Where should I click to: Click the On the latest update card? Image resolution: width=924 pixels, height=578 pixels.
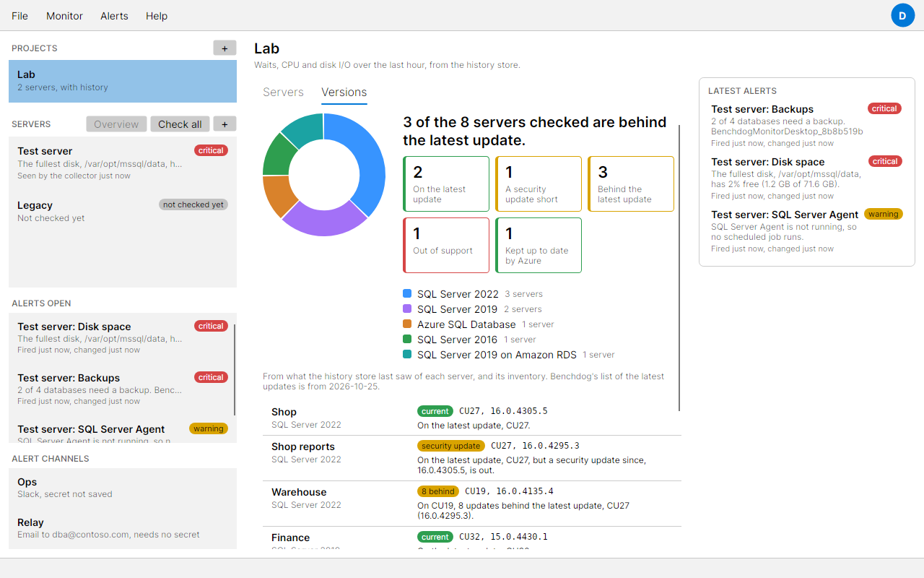446,184
